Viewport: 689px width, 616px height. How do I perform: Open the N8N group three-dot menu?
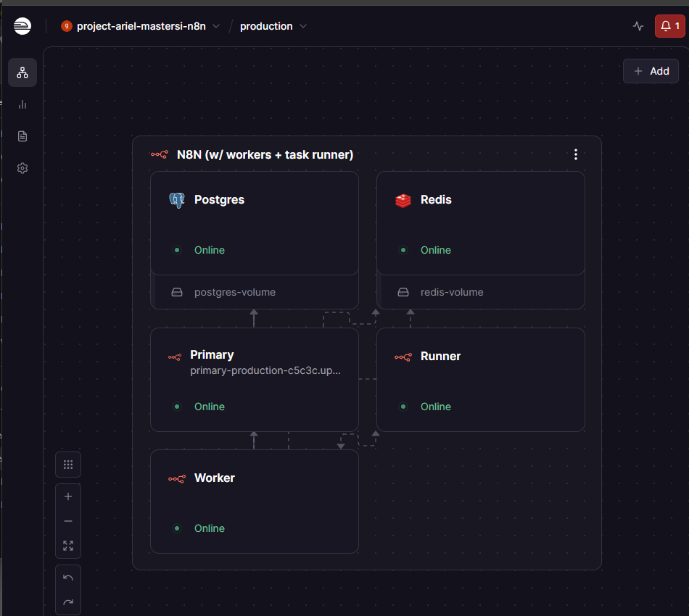click(576, 154)
